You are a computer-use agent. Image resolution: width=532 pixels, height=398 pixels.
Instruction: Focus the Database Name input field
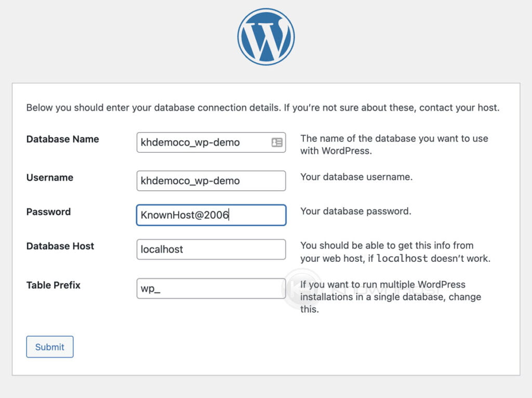(211, 142)
